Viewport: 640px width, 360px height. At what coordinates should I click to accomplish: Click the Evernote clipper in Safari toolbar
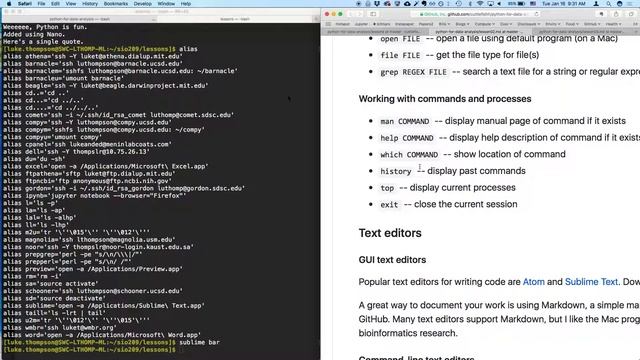tap(601, 14)
